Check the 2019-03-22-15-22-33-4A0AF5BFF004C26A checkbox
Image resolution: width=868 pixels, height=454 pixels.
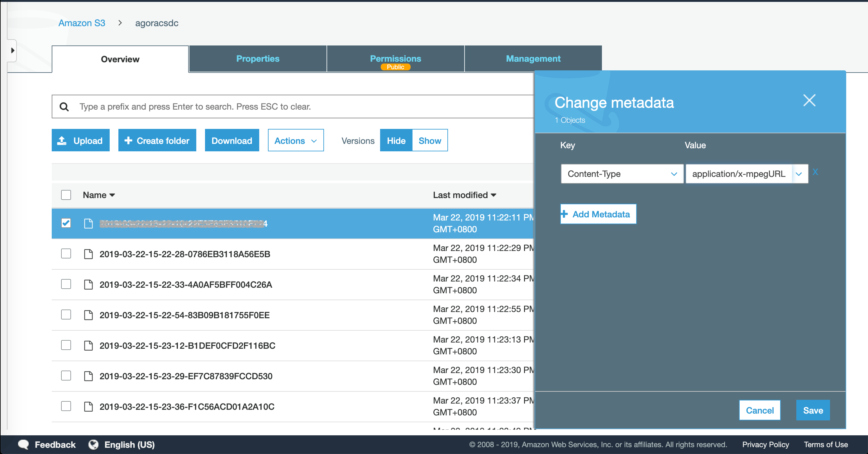click(66, 284)
